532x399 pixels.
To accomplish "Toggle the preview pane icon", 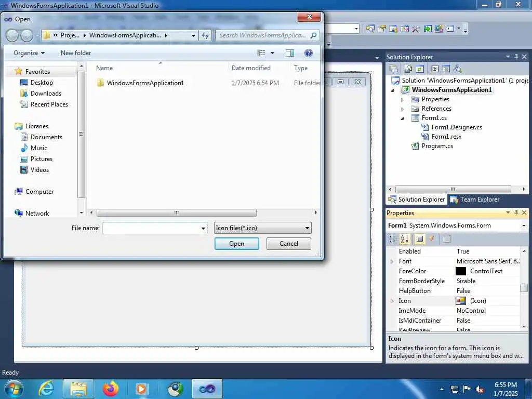I will pyautogui.click(x=290, y=53).
